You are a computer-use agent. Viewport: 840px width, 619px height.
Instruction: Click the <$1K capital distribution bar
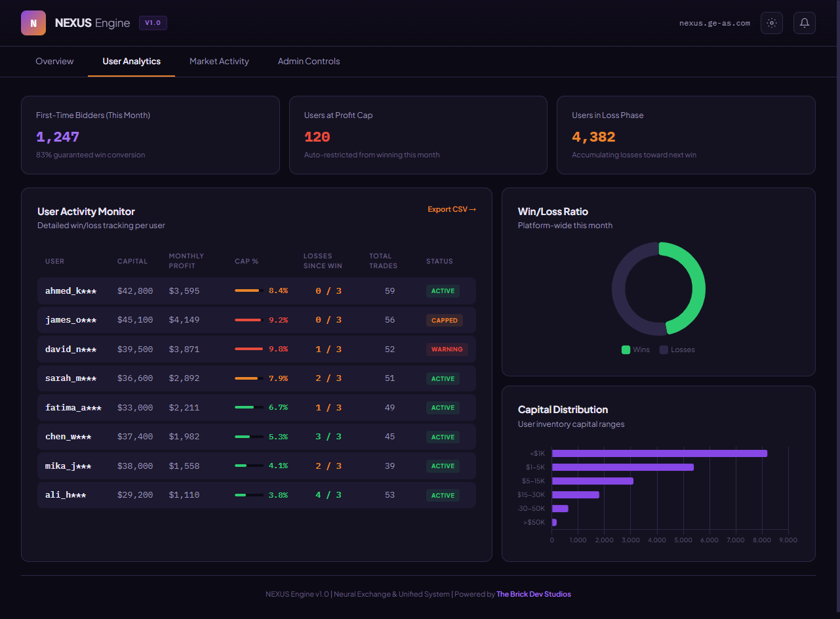(659, 452)
